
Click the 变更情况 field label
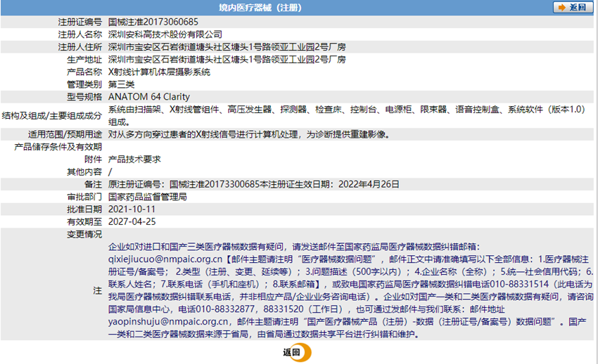click(x=84, y=234)
